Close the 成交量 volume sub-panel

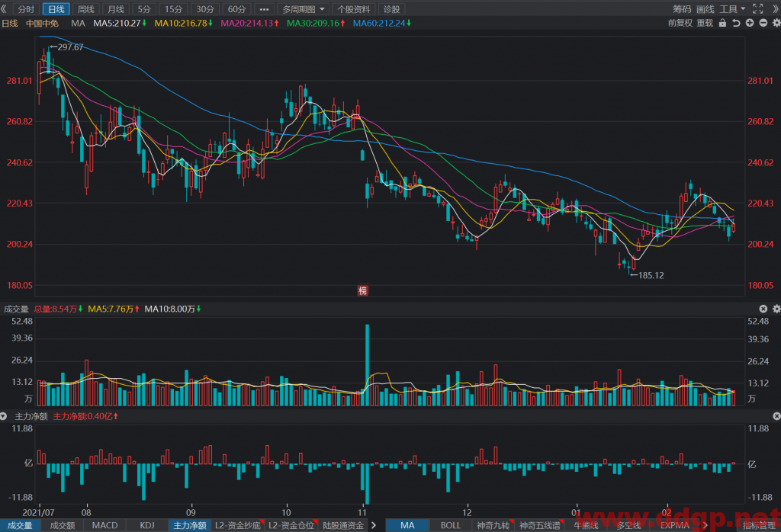763,309
